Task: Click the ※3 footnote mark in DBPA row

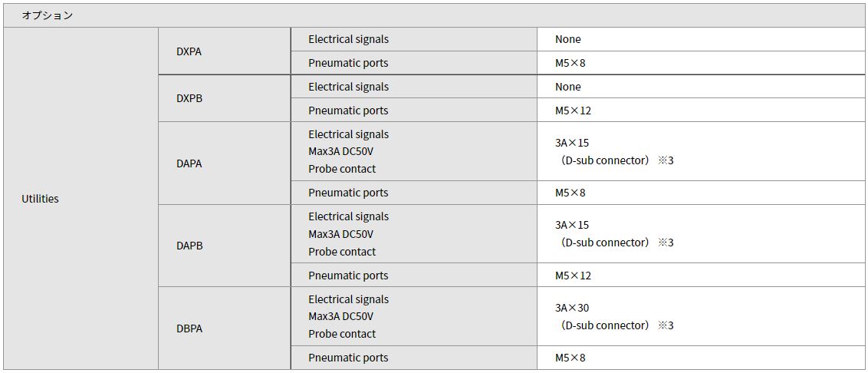Action: coord(666,325)
